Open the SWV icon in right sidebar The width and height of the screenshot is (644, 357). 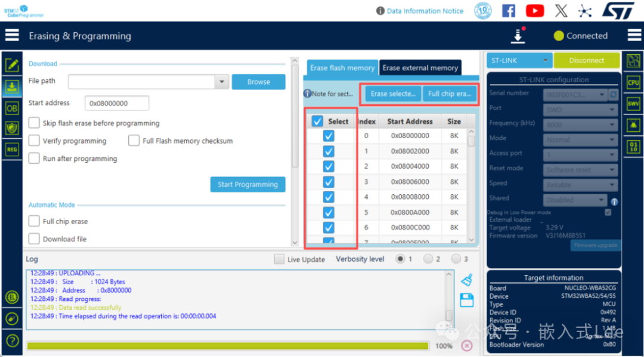pos(633,104)
